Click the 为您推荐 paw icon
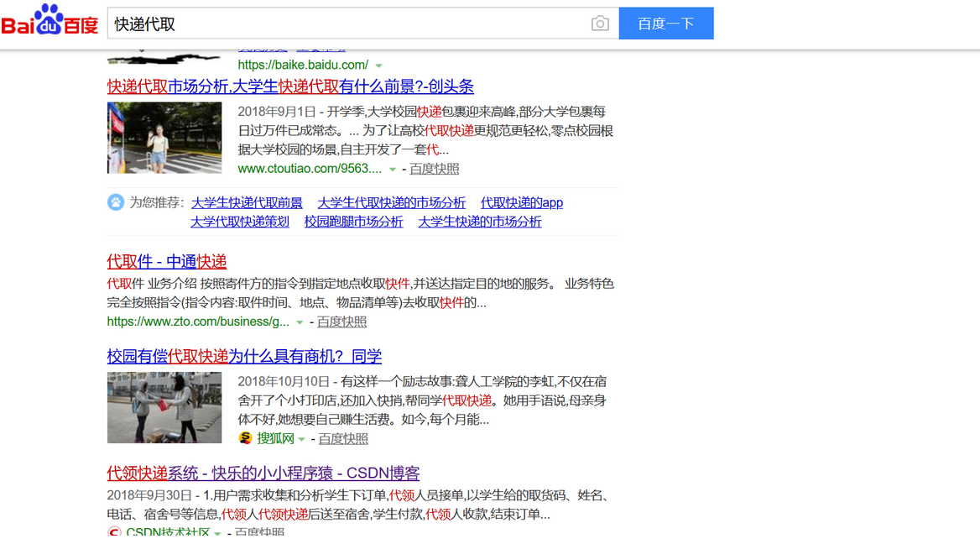This screenshot has height=544, width=980. click(116, 202)
